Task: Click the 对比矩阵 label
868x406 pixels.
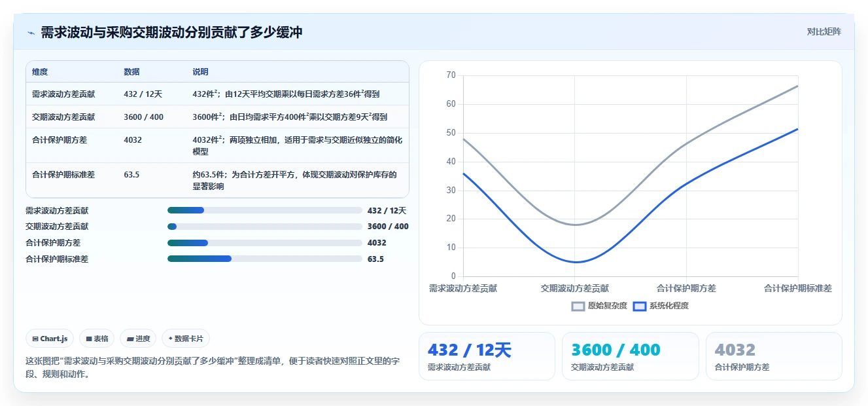Action: tap(824, 31)
